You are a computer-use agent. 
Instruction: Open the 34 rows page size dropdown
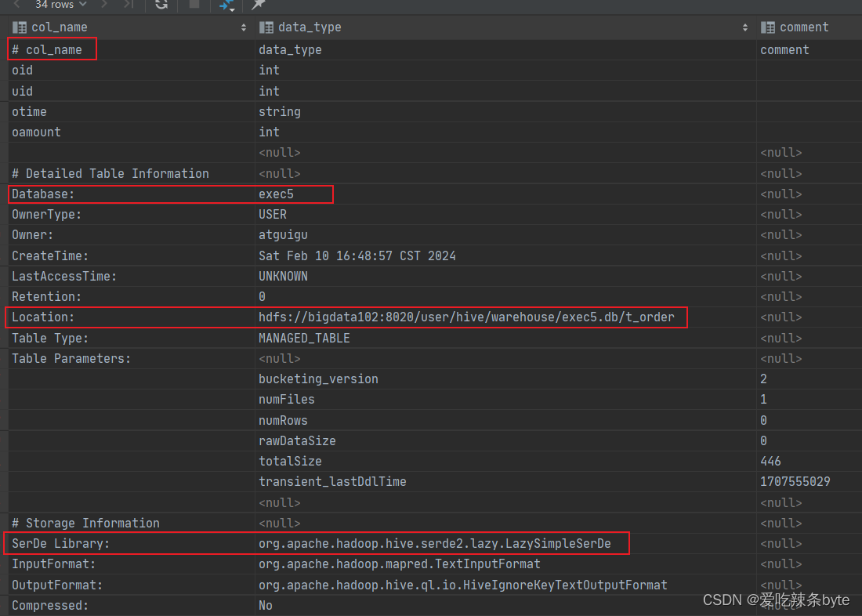point(60,5)
